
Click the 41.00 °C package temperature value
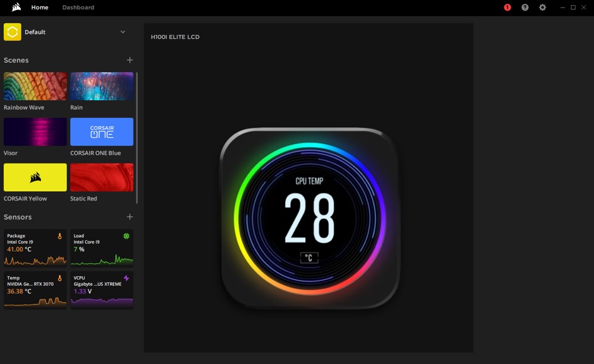pos(19,249)
